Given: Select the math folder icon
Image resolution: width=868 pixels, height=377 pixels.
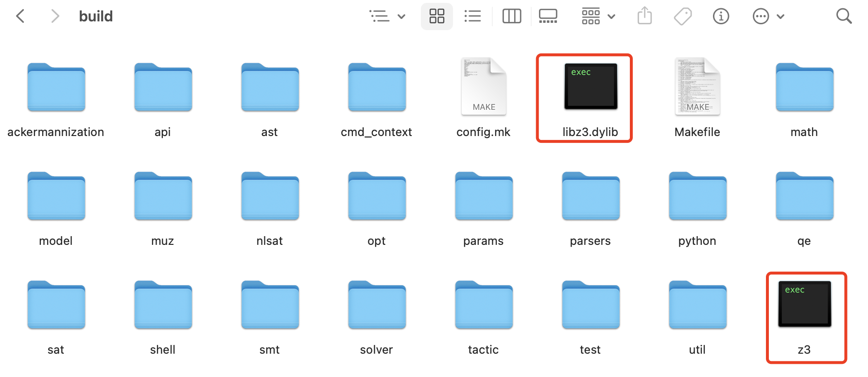Looking at the screenshot, I should coord(804,87).
